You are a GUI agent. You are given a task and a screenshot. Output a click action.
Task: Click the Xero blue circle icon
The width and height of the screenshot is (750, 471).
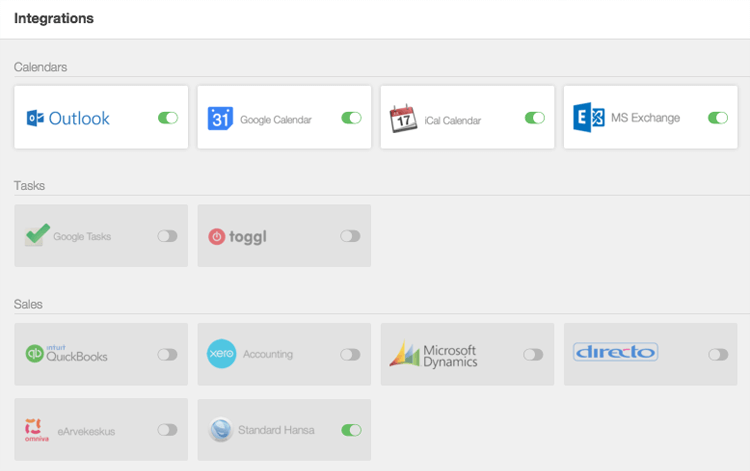pyautogui.click(x=221, y=353)
